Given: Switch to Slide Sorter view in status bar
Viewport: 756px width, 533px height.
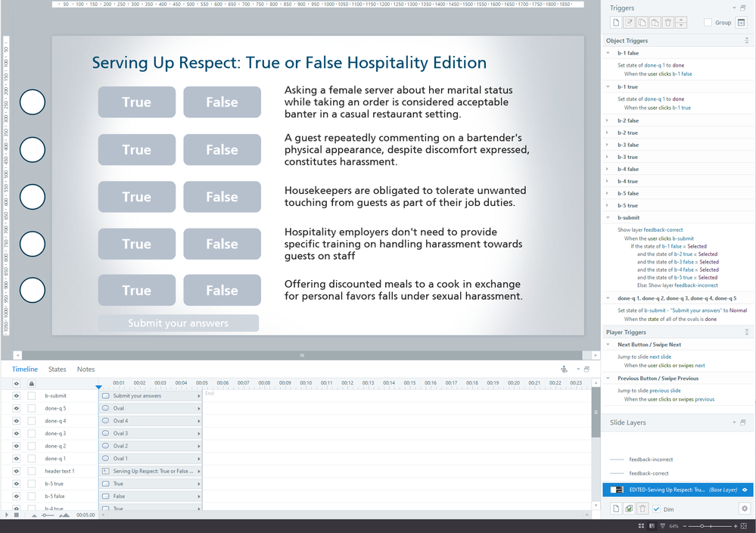Looking at the screenshot, I should click(641, 525).
